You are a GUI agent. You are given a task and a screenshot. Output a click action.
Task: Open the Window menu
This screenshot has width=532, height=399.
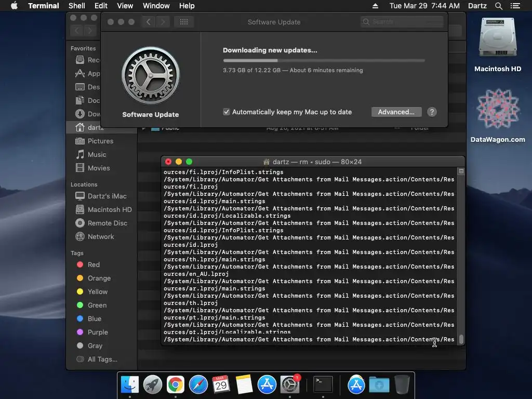pyautogui.click(x=156, y=6)
